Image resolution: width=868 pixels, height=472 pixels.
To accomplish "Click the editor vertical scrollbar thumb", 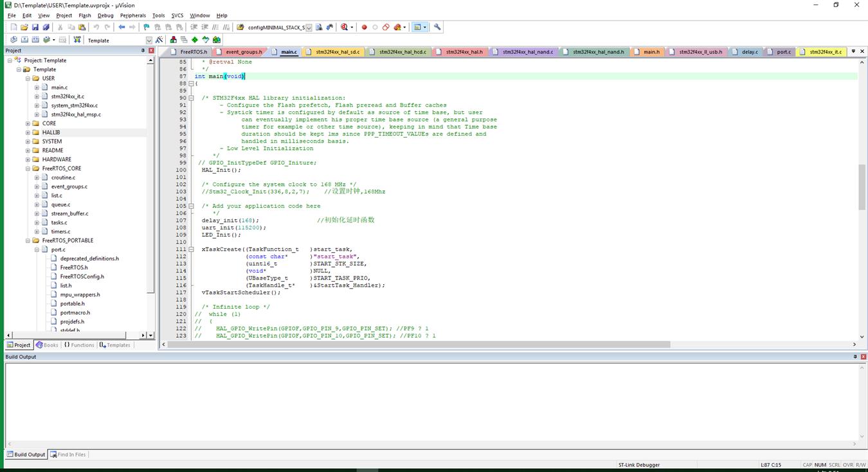I will pos(862,186).
